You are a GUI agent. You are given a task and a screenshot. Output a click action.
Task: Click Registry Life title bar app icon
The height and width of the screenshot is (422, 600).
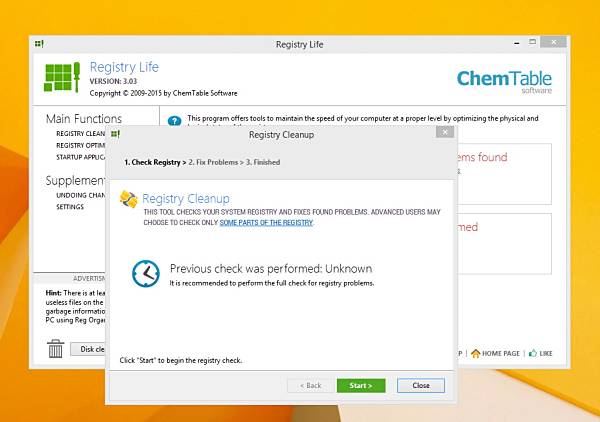click(x=39, y=44)
